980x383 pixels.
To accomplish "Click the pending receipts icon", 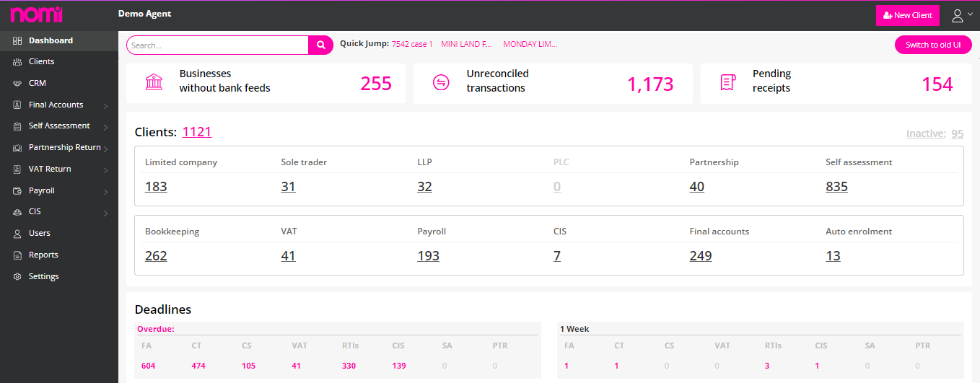I will [728, 82].
